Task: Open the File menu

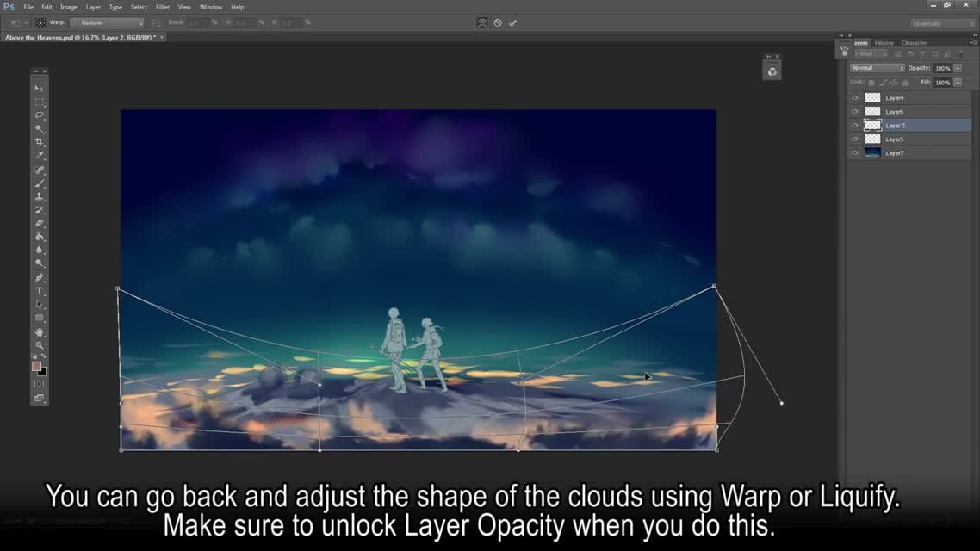Action: [x=28, y=8]
